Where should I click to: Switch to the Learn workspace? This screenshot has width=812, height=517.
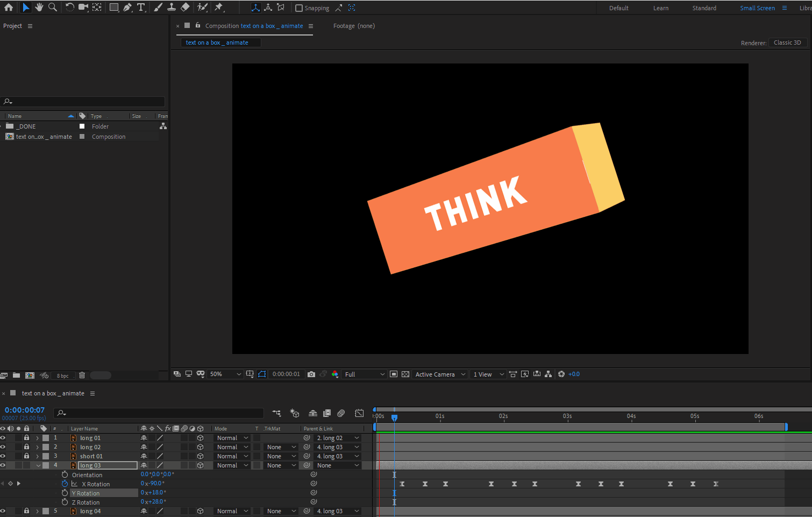pos(661,8)
